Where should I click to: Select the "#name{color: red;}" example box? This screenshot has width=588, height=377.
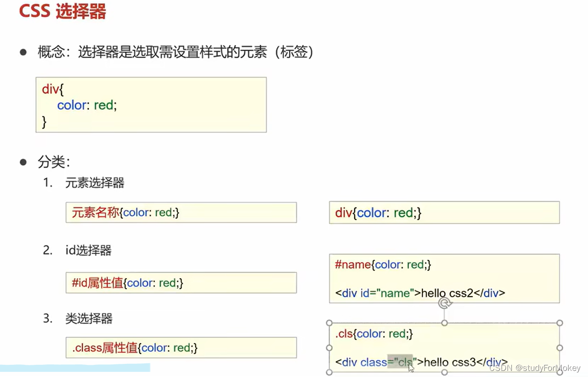pos(444,278)
